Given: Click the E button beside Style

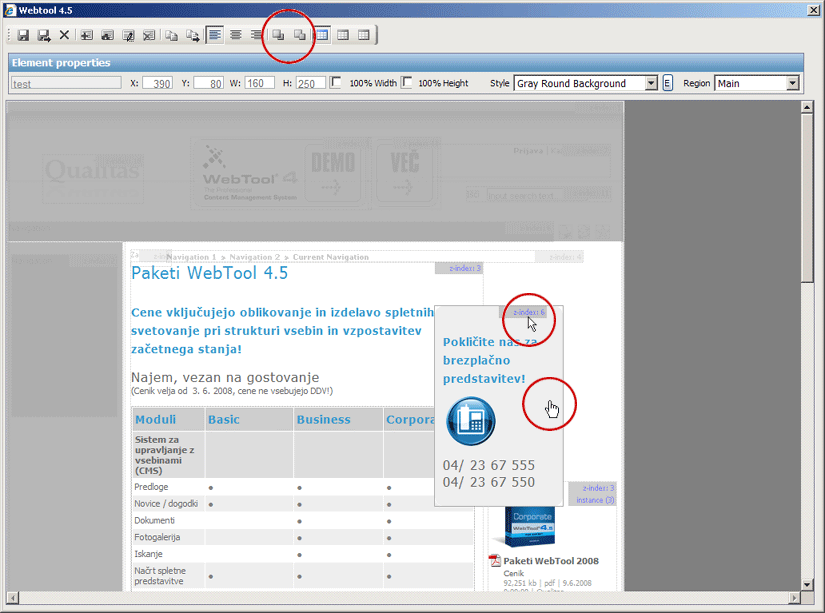Looking at the screenshot, I should tap(667, 84).
